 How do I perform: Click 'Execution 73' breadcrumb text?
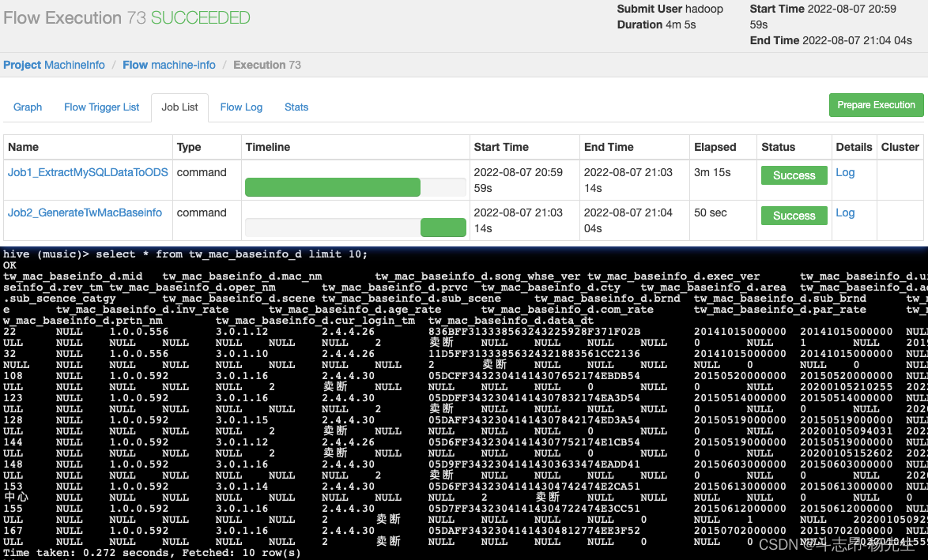click(x=267, y=65)
